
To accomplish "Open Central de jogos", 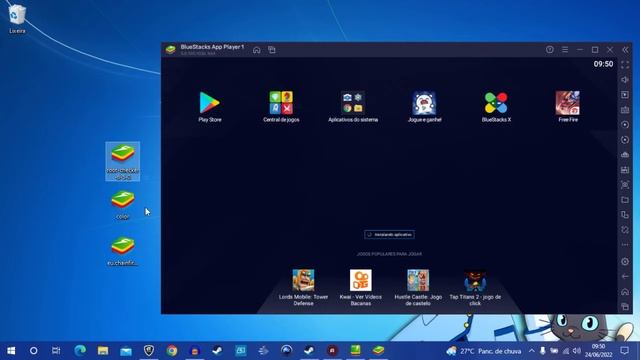I will coord(281,106).
